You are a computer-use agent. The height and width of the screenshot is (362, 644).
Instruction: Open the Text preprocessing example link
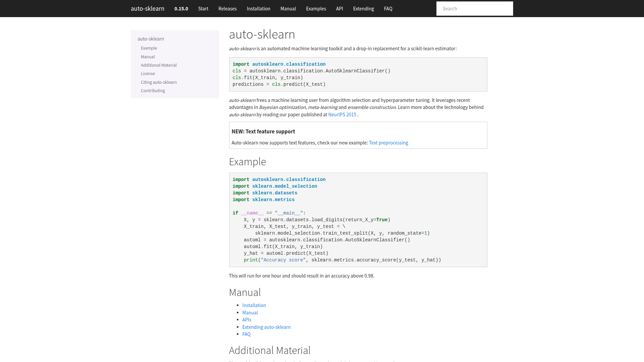pos(388,142)
